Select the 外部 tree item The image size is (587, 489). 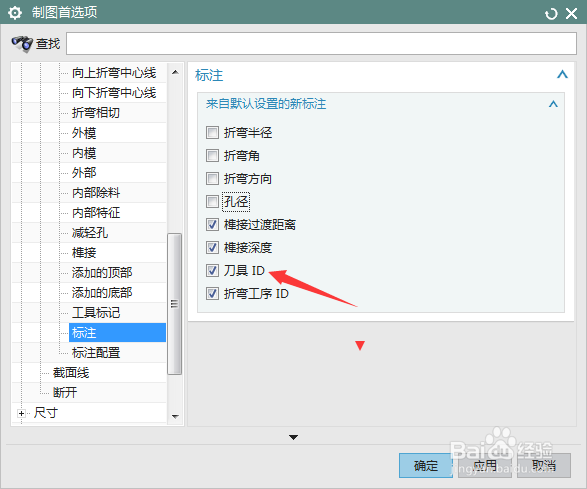coord(84,173)
